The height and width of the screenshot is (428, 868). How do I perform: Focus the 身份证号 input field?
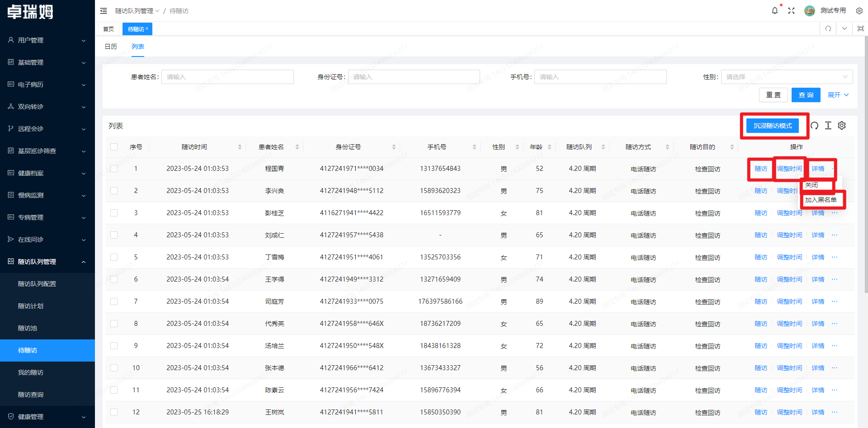[x=414, y=77]
